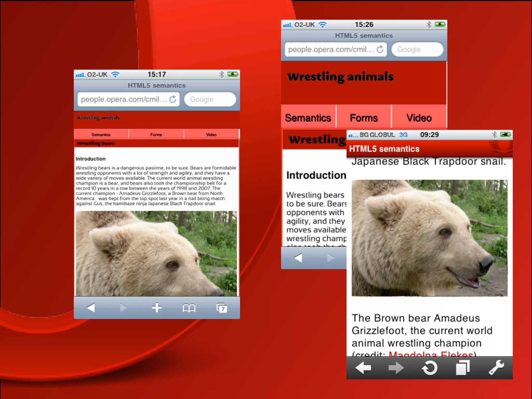Tap back arrow in the right Safari window
This screenshot has width=532, height=399.
[298, 258]
